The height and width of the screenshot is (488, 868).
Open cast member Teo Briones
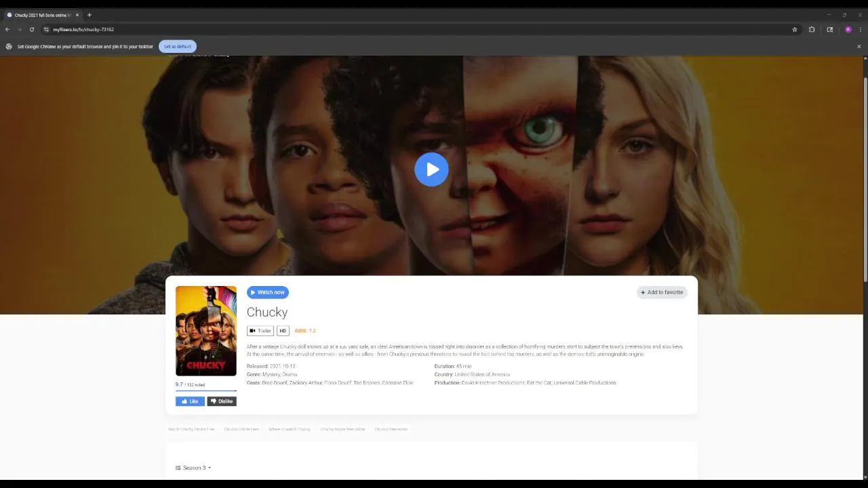(x=366, y=383)
